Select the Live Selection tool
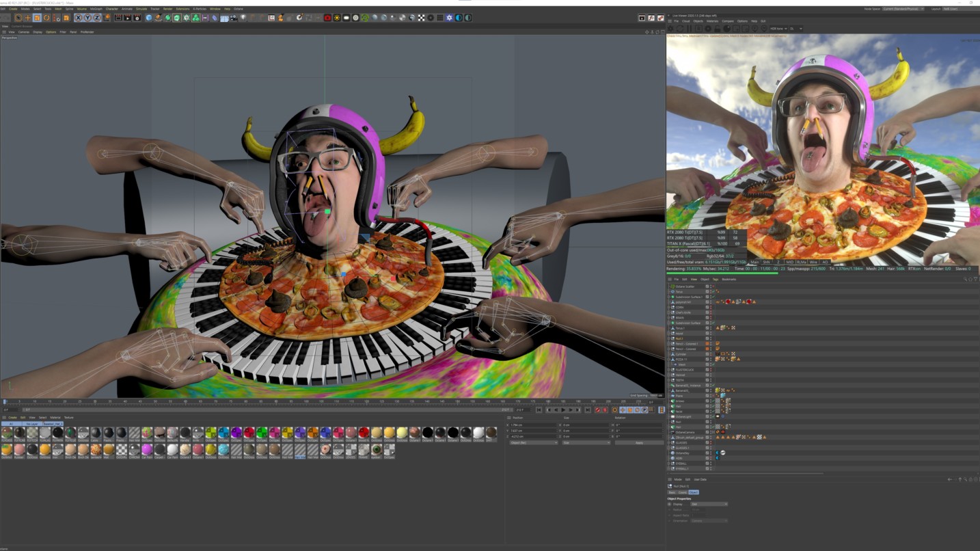The width and height of the screenshot is (980, 551). tap(18, 18)
